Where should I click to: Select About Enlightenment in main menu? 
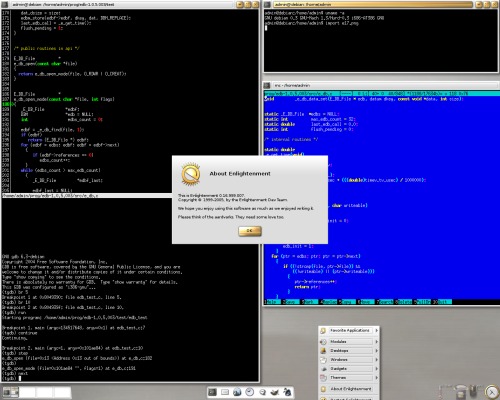[349, 389]
